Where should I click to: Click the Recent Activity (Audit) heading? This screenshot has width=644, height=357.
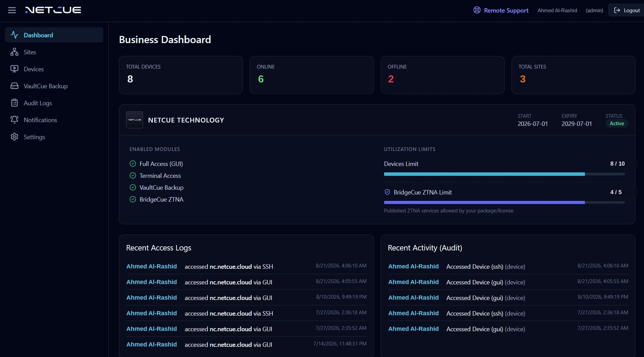425,248
